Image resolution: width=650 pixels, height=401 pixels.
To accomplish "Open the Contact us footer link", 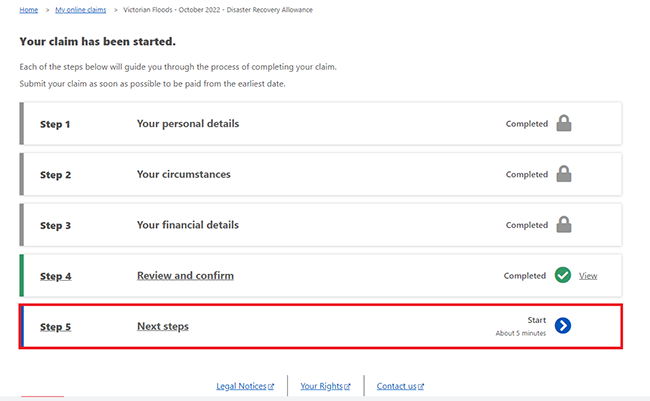I will (396, 386).
